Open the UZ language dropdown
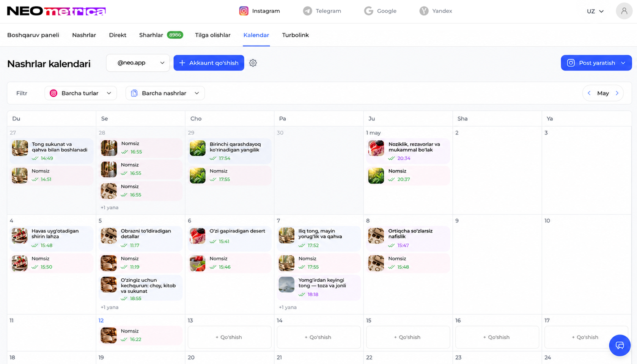The image size is (637, 364). pyautogui.click(x=595, y=11)
